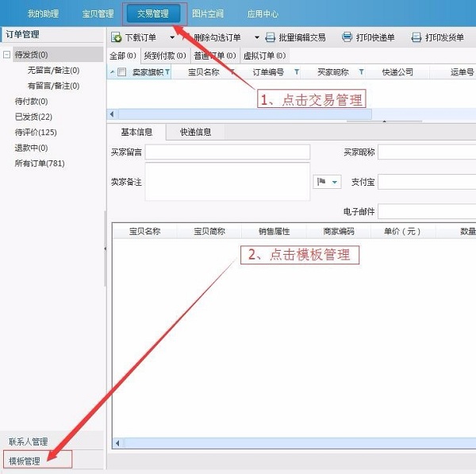Switch to the 快递信息 tab

[x=195, y=132]
